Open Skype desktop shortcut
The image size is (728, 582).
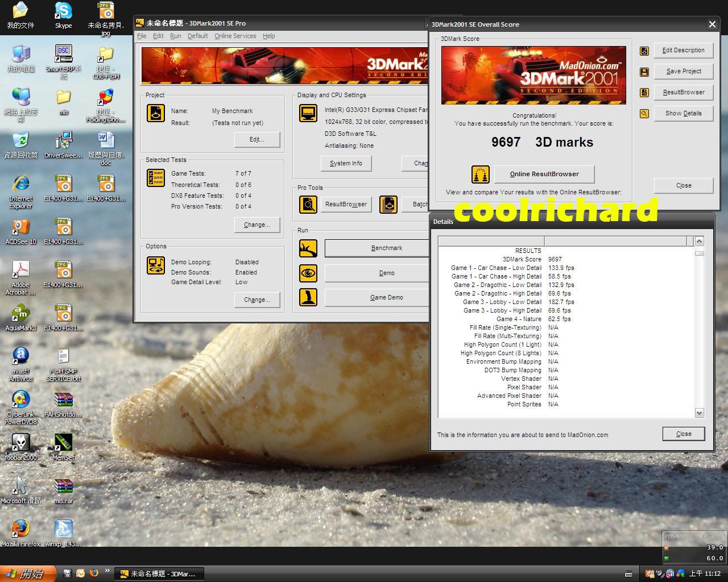pos(63,15)
